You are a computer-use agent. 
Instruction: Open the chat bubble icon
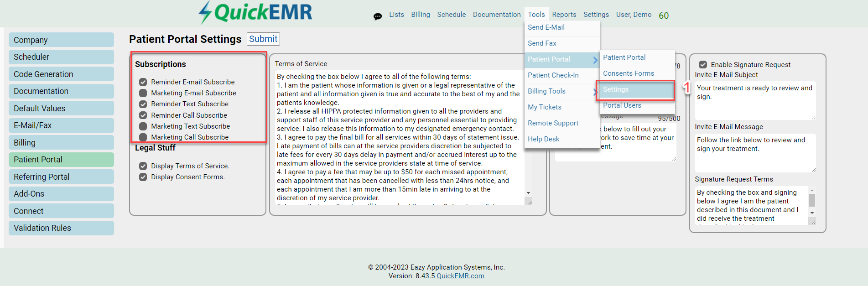pyautogui.click(x=378, y=16)
